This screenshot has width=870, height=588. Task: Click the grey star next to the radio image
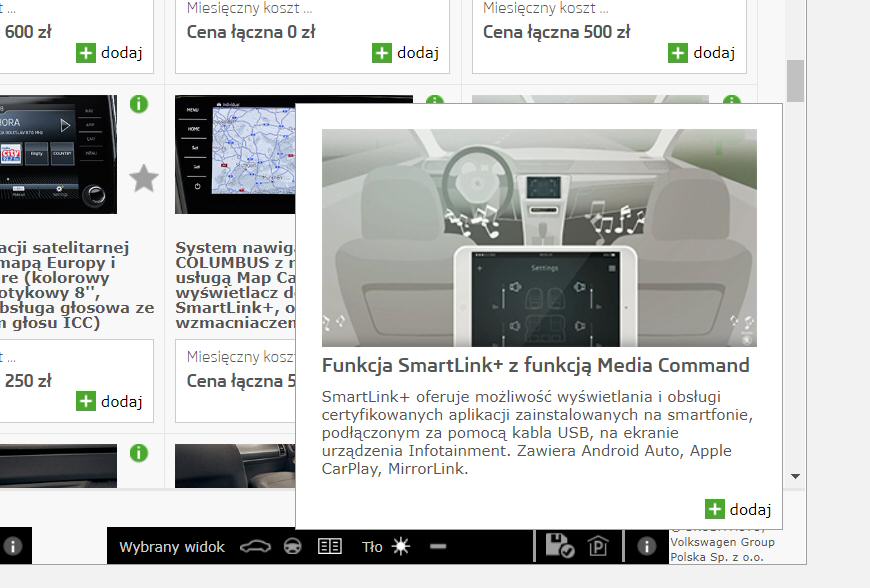click(144, 178)
